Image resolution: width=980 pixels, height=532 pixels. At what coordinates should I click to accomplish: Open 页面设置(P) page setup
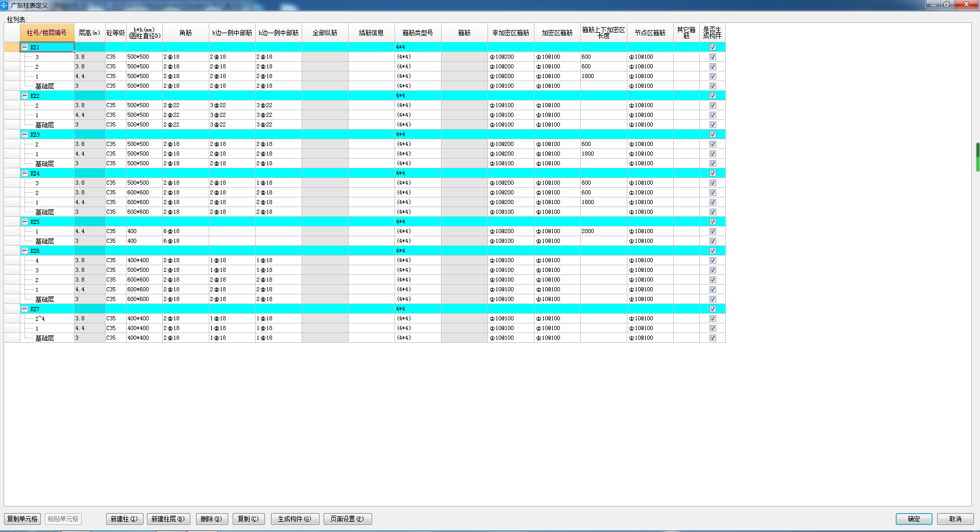[x=348, y=519]
